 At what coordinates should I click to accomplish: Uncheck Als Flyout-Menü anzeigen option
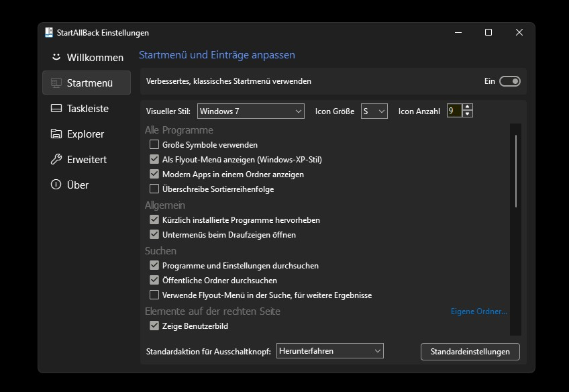click(154, 159)
